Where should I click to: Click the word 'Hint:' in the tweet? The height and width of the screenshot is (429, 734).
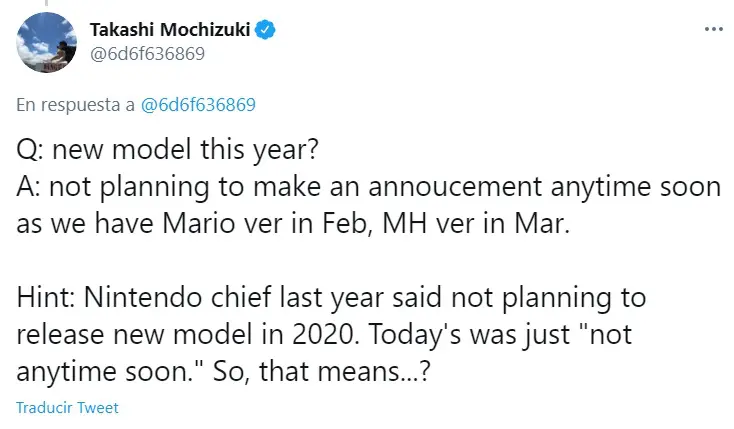click(x=46, y=297)
